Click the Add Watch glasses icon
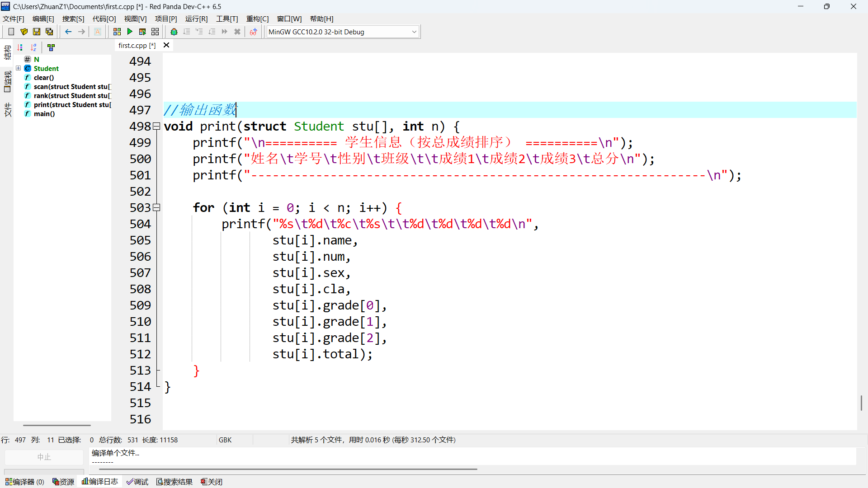868x488 pixels. (253, 32)
